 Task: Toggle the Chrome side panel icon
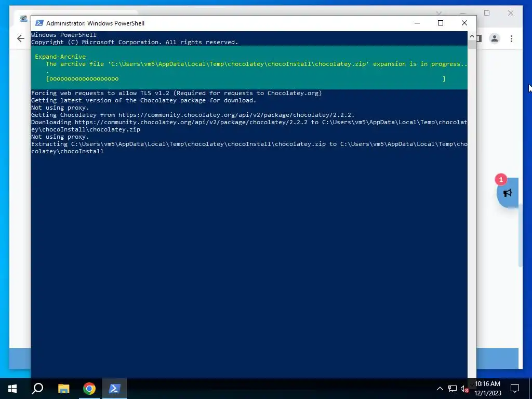pyautogui.click(x=479, y=38)
